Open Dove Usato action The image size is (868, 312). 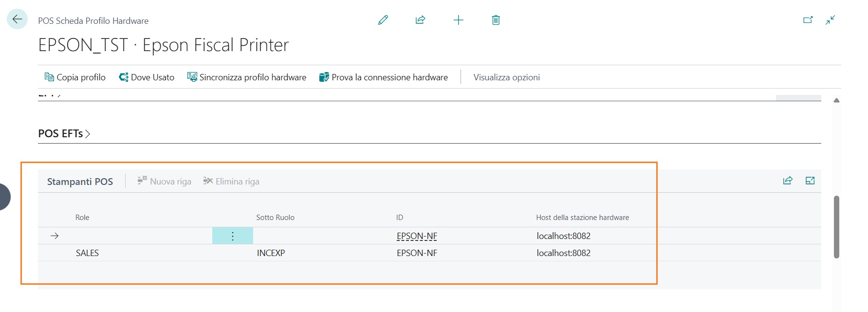[x=147, y=77]
